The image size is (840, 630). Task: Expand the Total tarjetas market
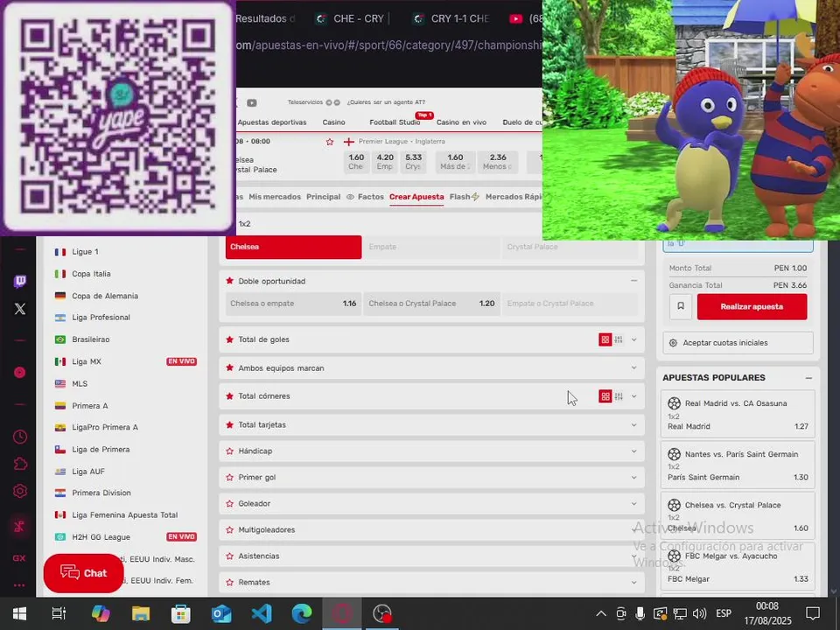click(x=634, y=425)
